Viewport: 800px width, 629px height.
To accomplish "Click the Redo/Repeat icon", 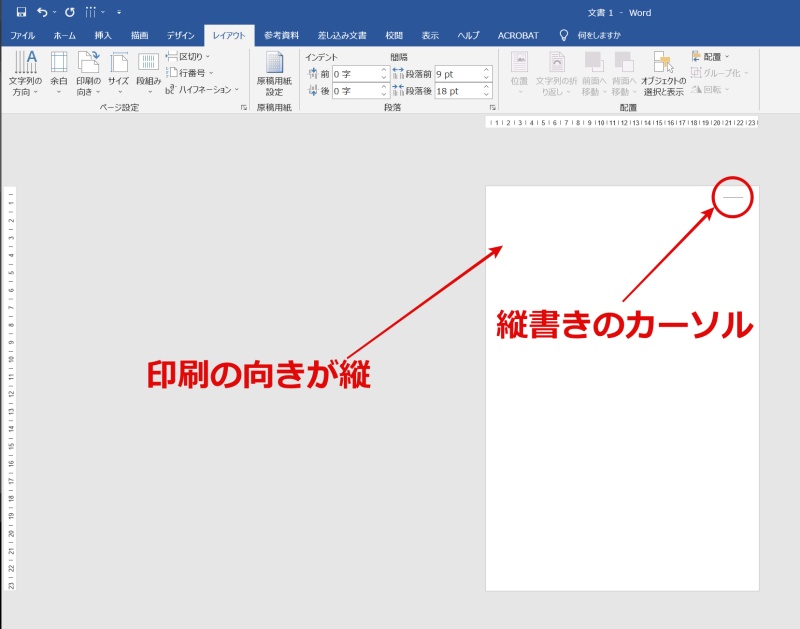I will click(70, 12).
